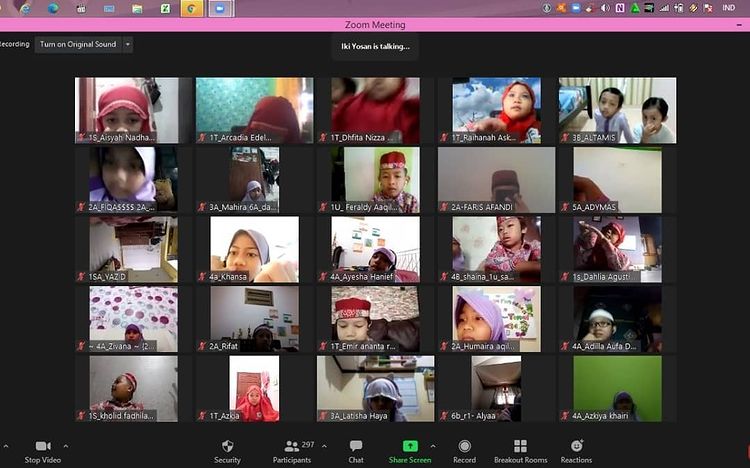Open the Chat panel
Screen dimensions: 750x468
(x=356, y=446)
